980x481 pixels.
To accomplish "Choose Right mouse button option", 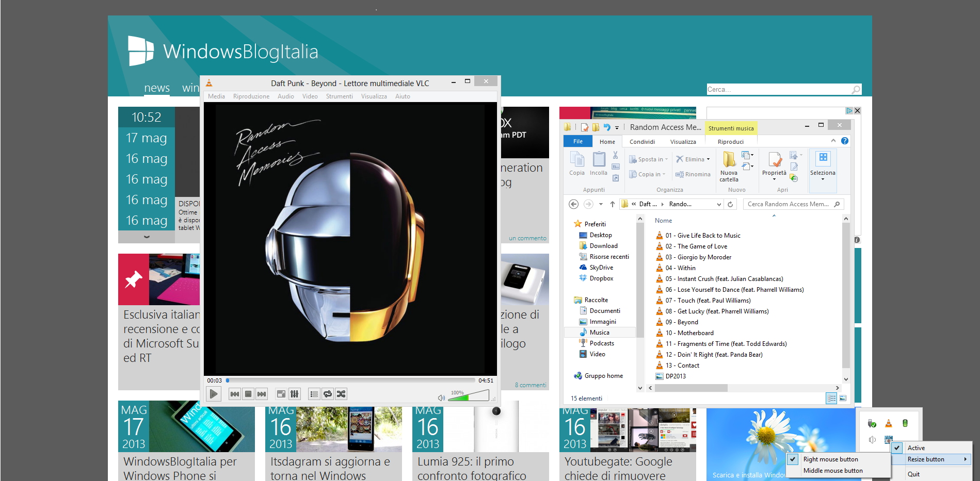I will tap(839, 459).
